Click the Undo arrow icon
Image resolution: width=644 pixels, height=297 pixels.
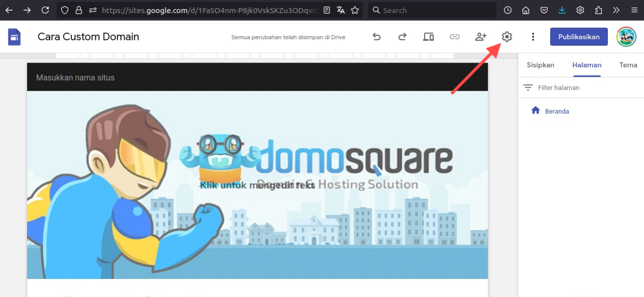click(x=376, y=37)
